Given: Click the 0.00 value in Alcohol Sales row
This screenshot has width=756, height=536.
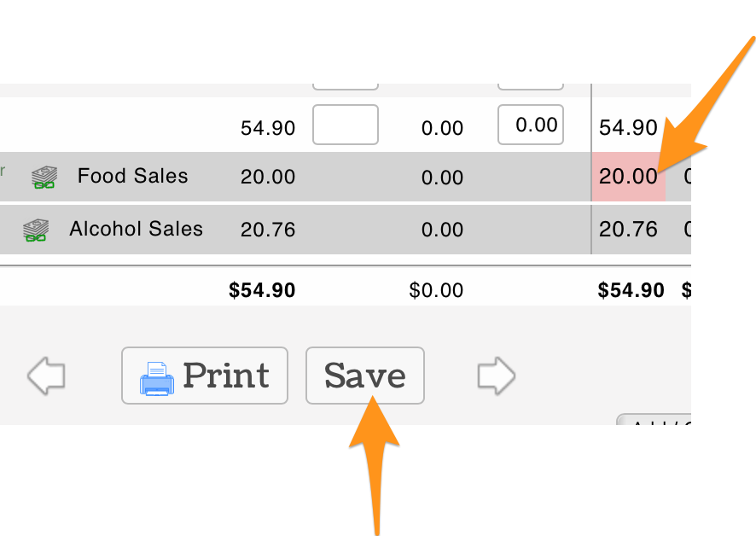Looking at the screenshot, I should (442, 230).
